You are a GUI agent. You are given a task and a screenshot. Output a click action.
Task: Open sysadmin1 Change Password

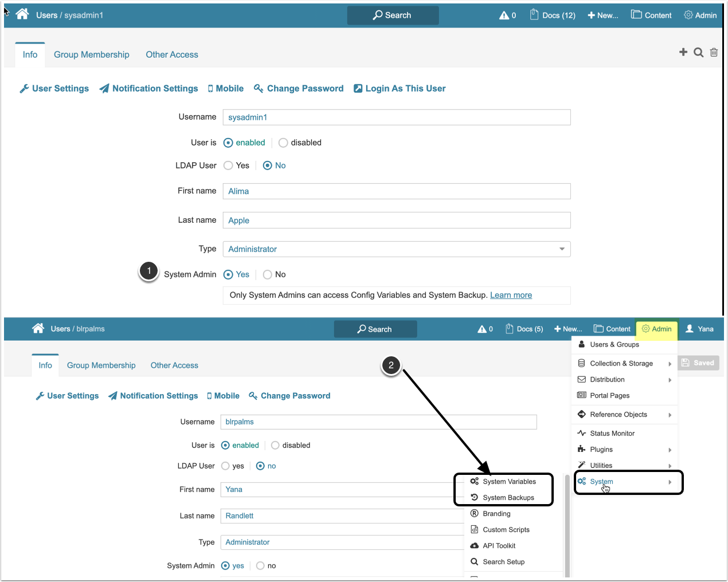click(x=299, y=88)
